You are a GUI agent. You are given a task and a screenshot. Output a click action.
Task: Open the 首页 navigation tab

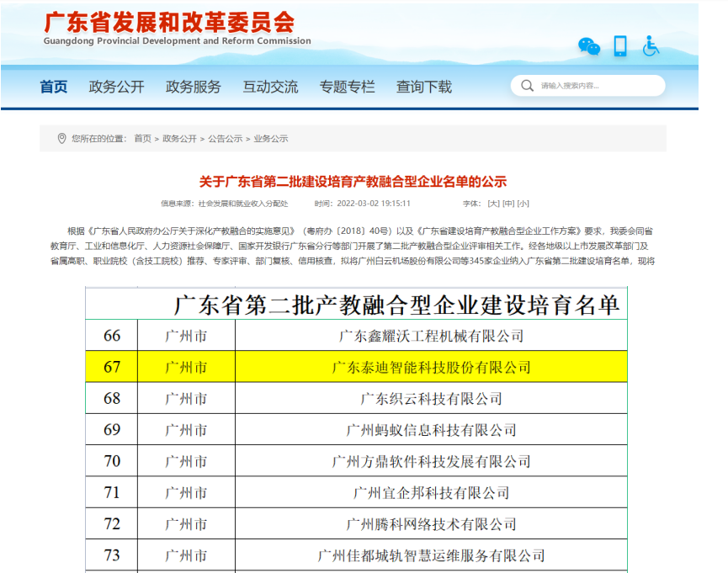point(54,87)
